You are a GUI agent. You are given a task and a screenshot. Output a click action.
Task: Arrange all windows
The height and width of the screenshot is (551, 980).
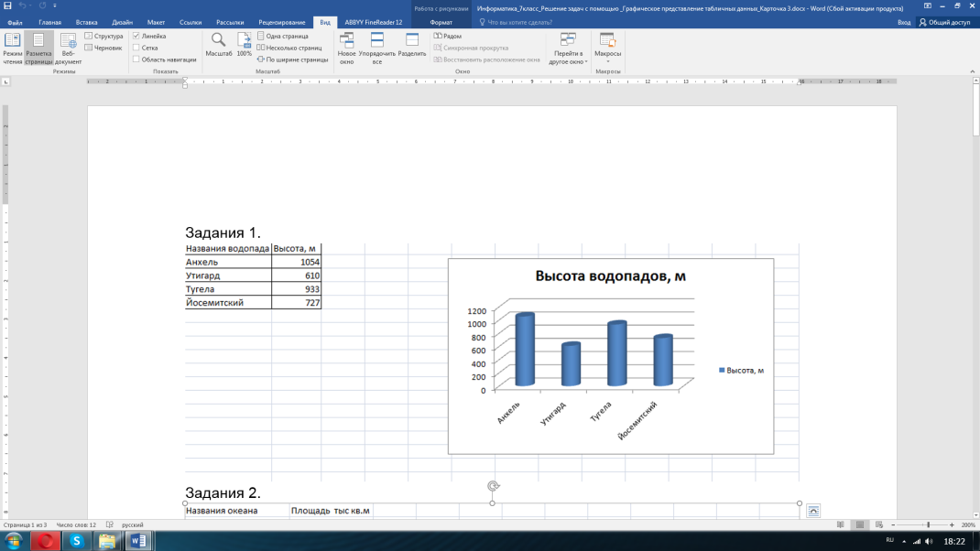pyautogui.click(x=376, y=49)
